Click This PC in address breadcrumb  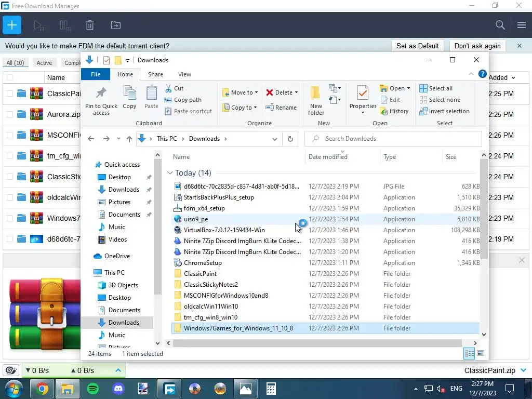(167, 139)
